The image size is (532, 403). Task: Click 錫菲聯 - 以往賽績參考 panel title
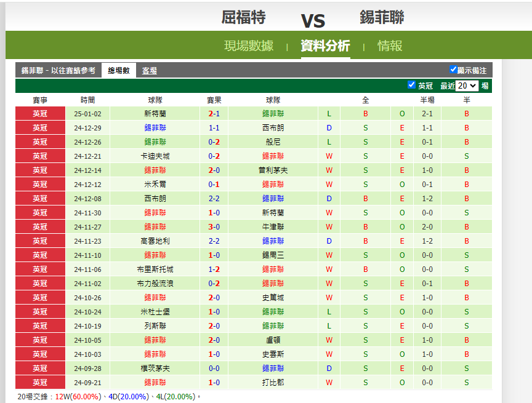58,71
